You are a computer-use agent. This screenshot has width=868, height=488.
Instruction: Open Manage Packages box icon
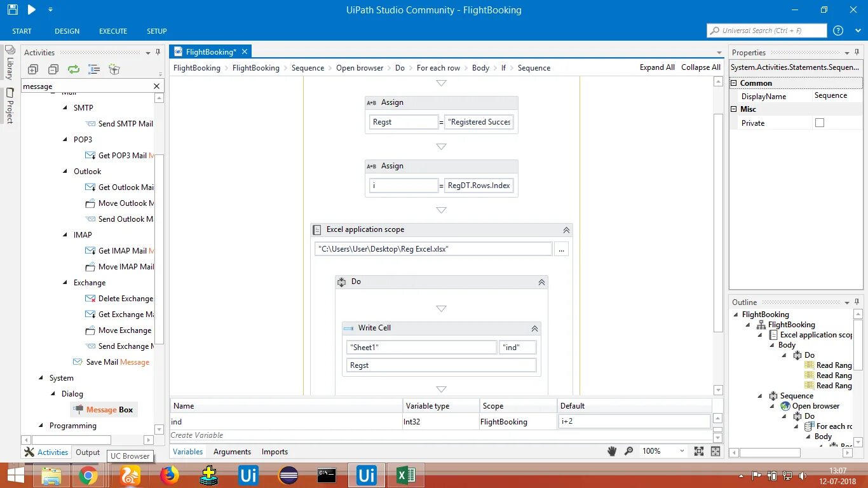[x=114, y=69]
